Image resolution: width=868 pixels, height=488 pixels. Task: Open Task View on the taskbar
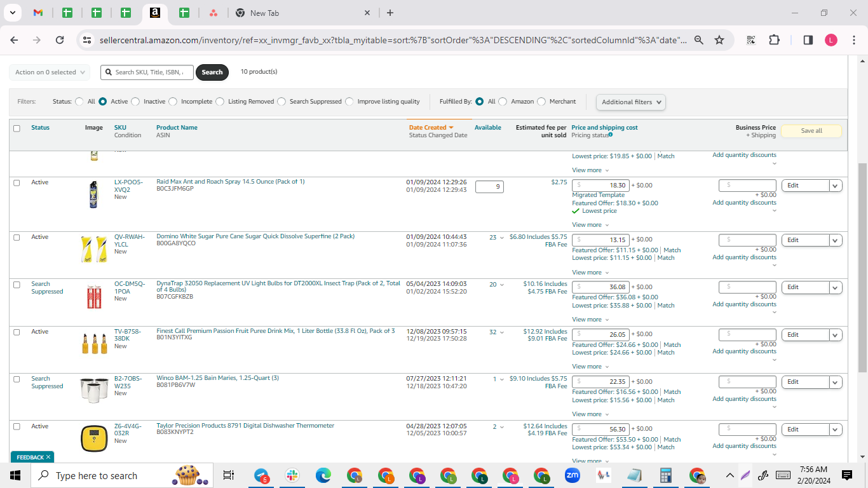(229, 475)
